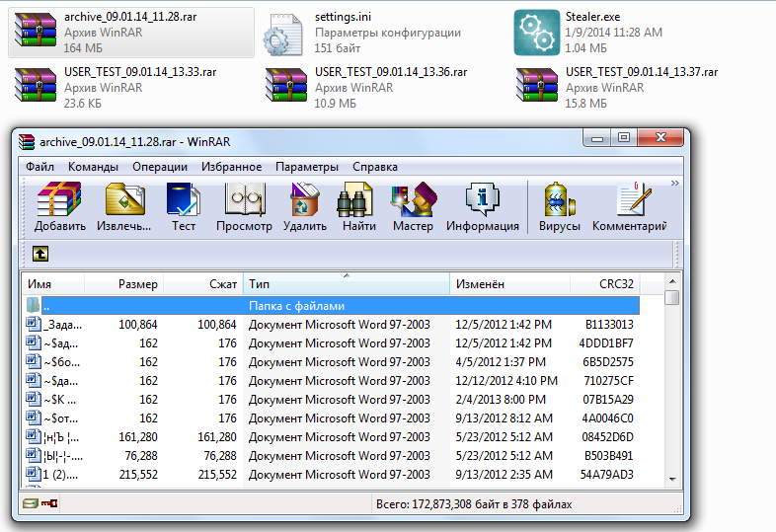This screenshot has height=532, width=776.
Task: Launch the Мастер wizard icon
Action: point(414,199)
